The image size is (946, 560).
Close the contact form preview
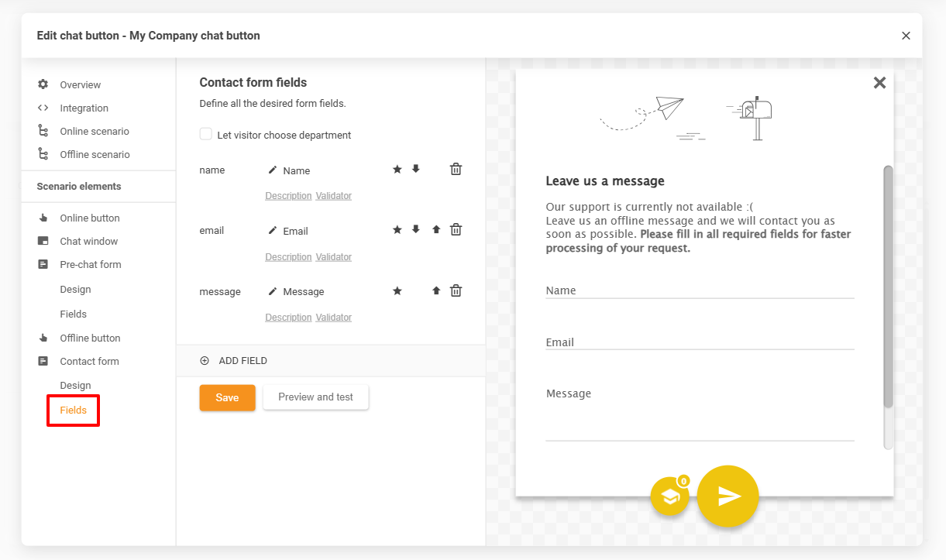[879, 83]
